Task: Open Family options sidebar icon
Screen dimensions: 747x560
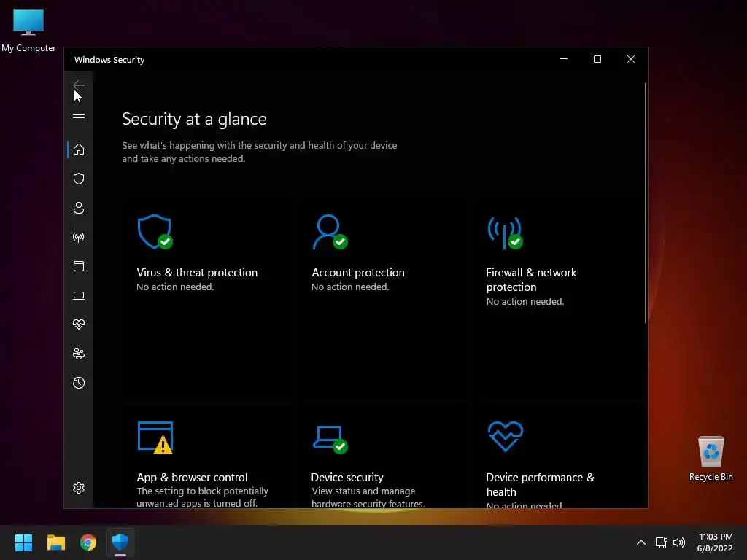Action: [79, 354]
